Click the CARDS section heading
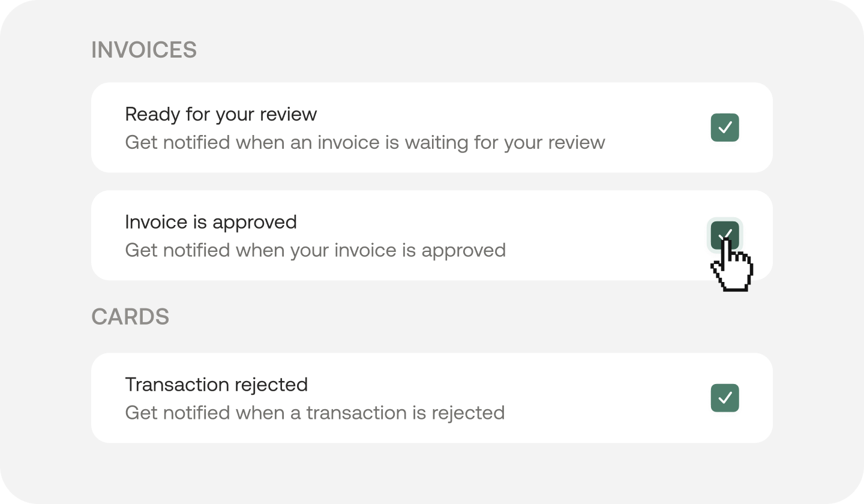 pos(130,317)
